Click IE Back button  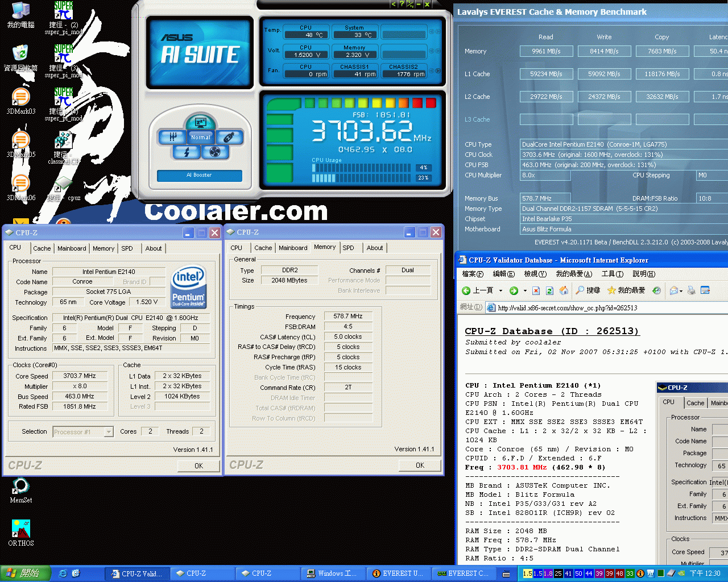[x=478, y=290]
